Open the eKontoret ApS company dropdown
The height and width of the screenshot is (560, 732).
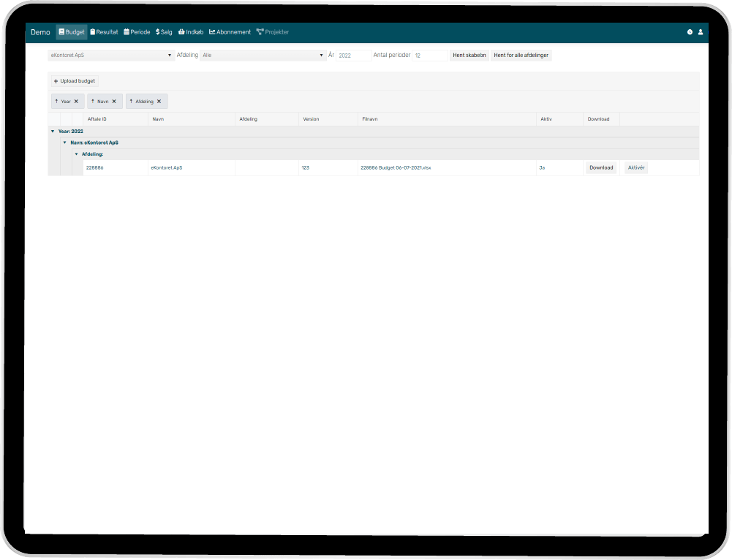click(x=111, y=55)
